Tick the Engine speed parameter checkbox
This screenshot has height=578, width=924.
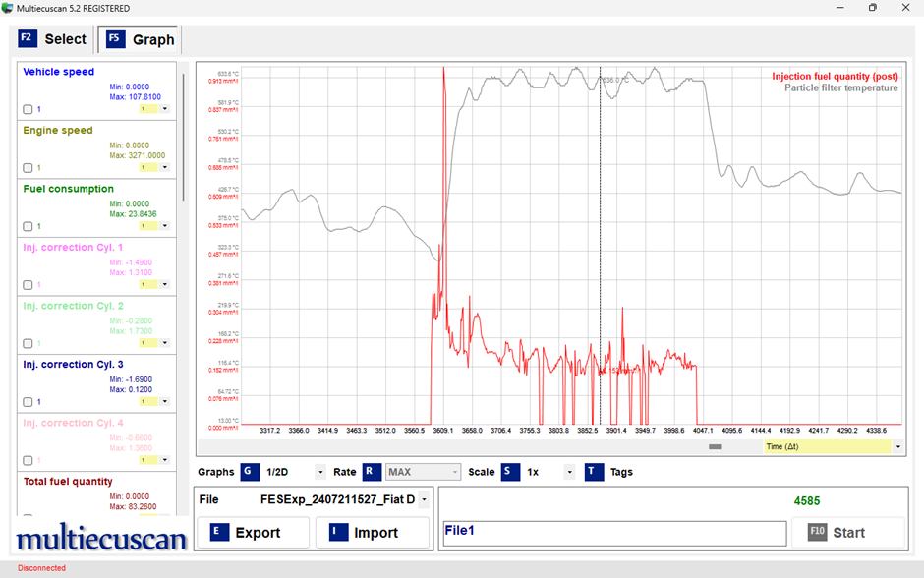coord(28,168)
